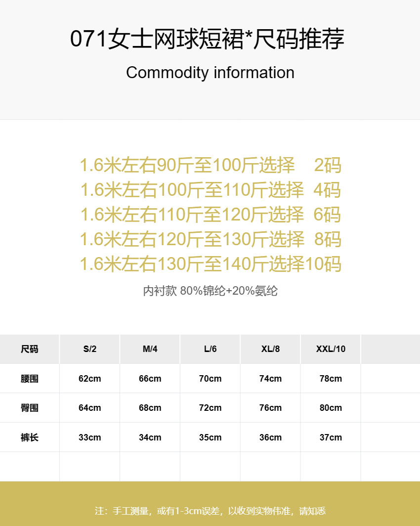This screenshot has width=420, height=526.
Task: Select the 裤长 row label
Action: point(30,438)
